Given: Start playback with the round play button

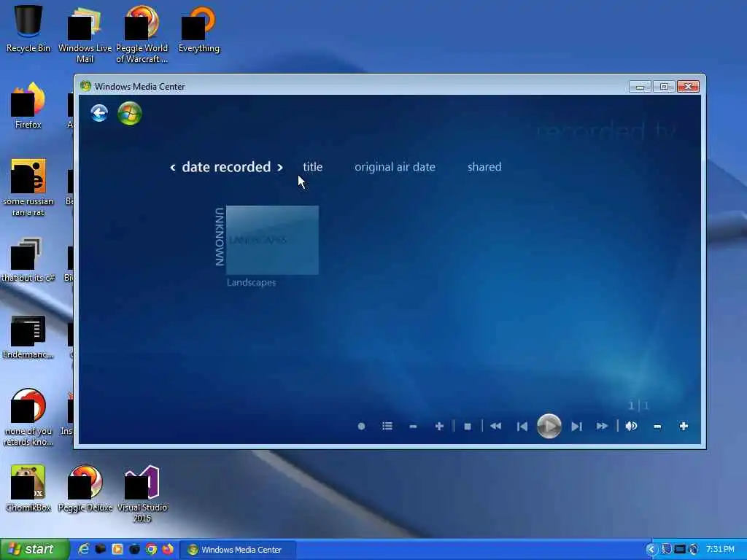Looking at the screenshot, I should [x=549, y=426].
